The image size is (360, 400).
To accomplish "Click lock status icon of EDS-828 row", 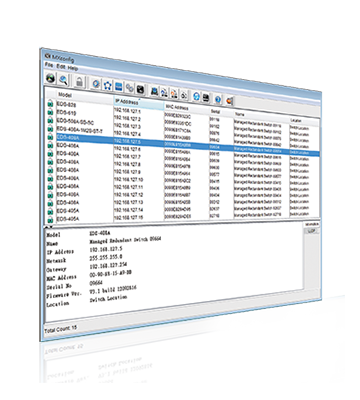I will tap(50, 104).
